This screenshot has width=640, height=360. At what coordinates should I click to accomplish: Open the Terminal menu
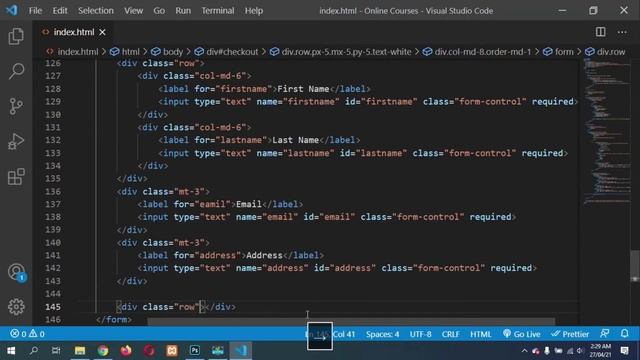point(218,11)
